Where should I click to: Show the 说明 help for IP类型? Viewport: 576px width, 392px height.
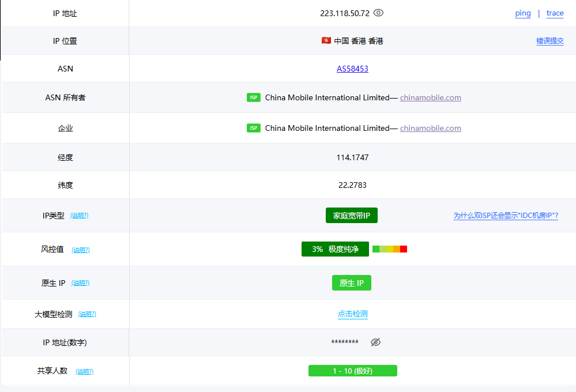click(80, 216)
